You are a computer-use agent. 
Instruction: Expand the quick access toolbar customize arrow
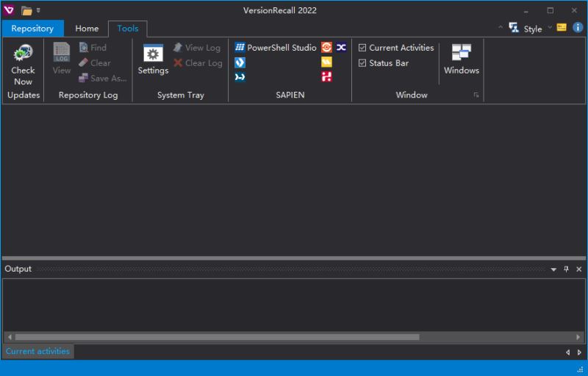point(38,10)
